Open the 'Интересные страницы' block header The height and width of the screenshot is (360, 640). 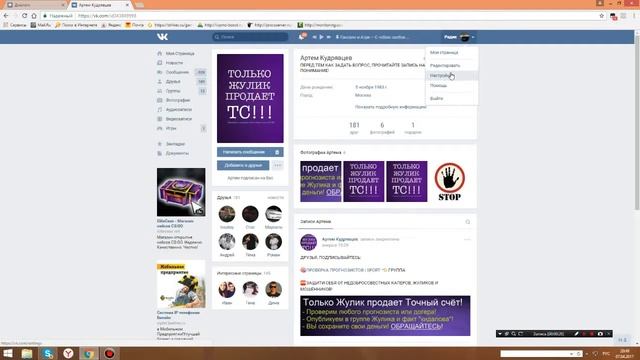point(239,273)
